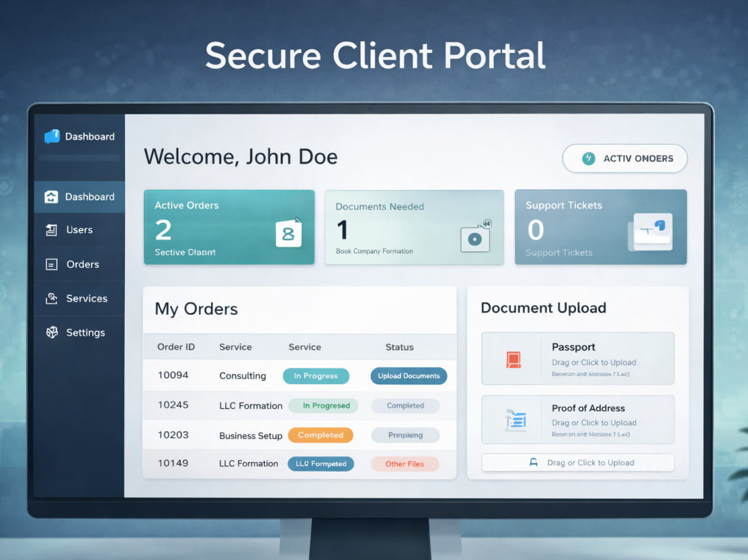The image size is (748, 560).
Task: Open Settings in the sidebar
Action: point(79,333)
